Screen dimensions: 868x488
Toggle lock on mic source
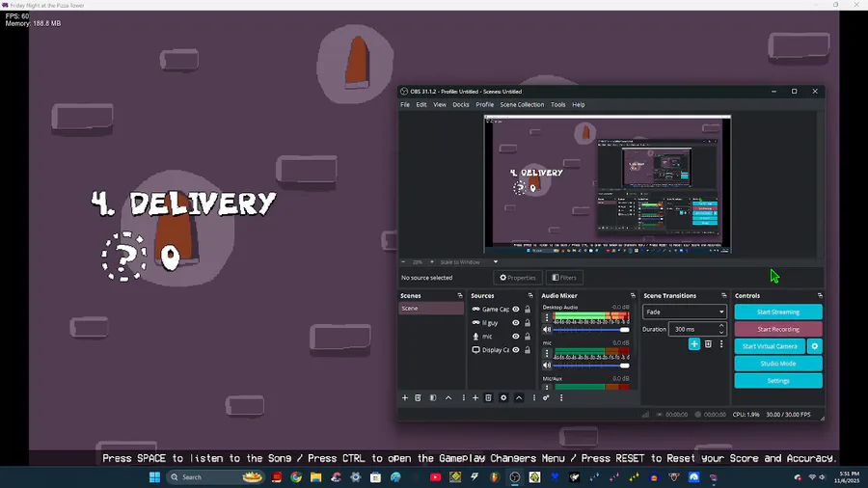(x=528, y=337)
